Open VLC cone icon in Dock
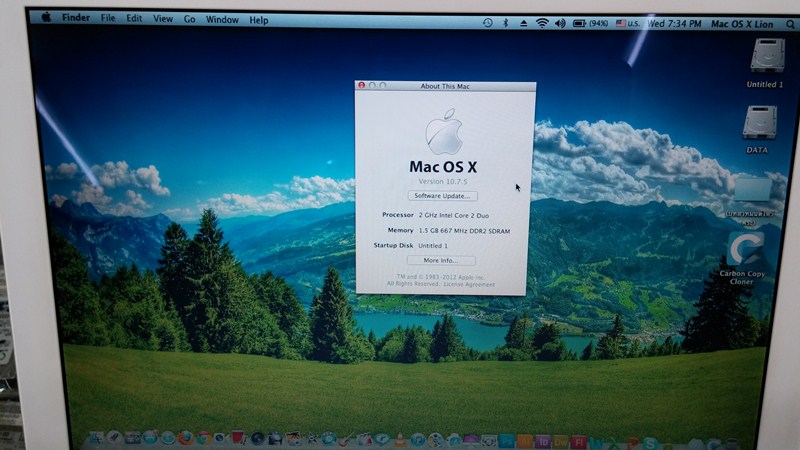 399,440
